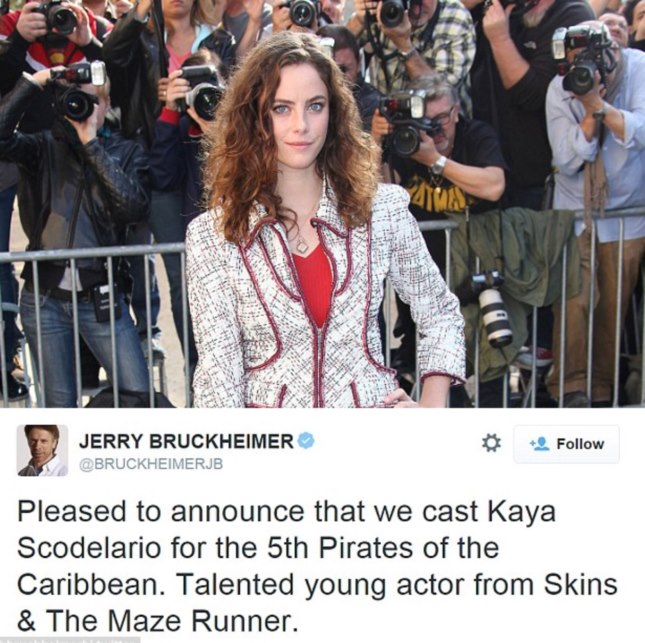Open the gear settings icon
The image size is (645, 643).
491,443
